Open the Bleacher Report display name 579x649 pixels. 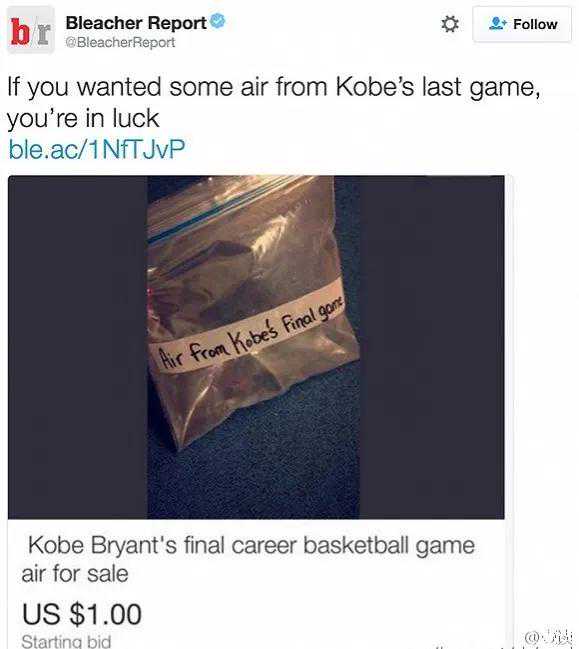tap(136, 23)
